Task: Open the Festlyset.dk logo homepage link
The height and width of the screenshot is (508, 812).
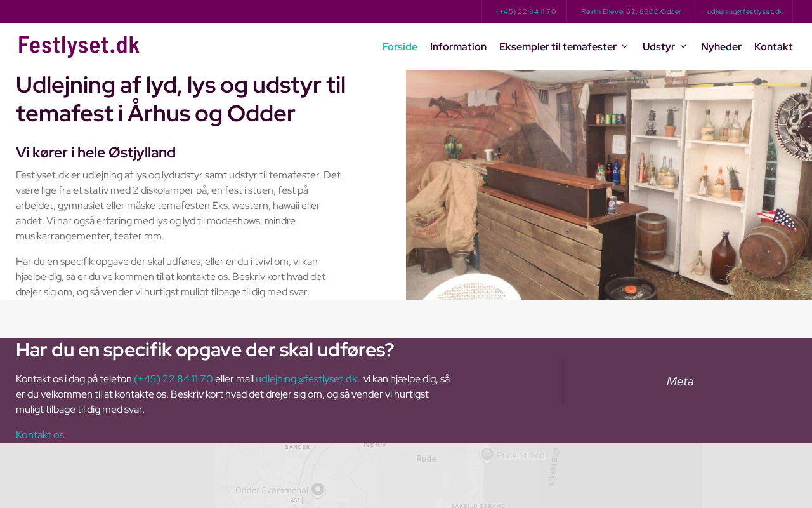Action: [x=79, y=46]
